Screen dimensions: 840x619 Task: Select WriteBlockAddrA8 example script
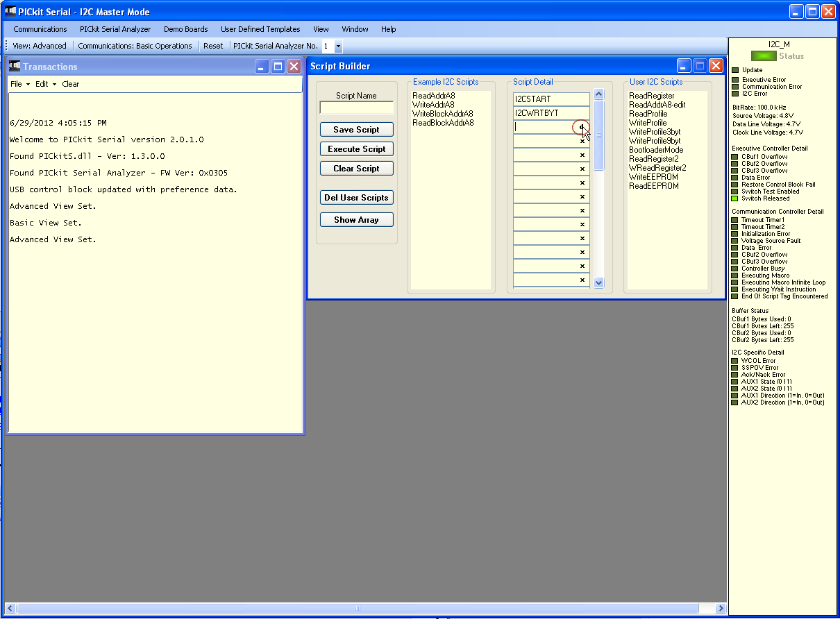pyautogui.click(x=443, y=114)
